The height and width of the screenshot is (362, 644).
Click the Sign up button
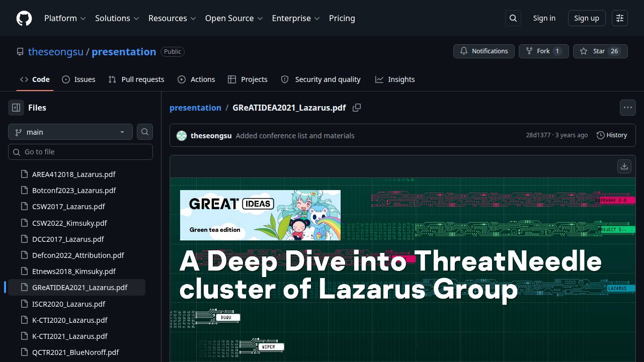click(x=587, y=18)
